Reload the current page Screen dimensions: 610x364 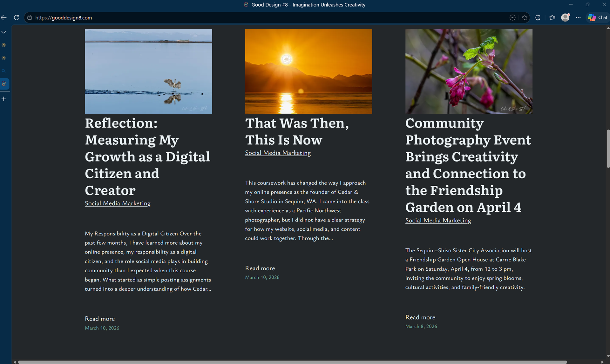pyautogui.click(x=17, y=18)
